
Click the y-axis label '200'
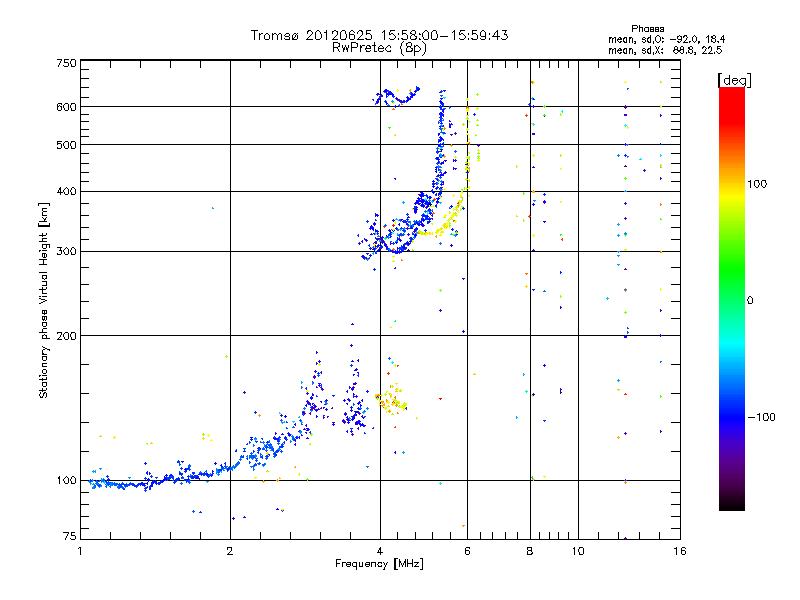66,336
